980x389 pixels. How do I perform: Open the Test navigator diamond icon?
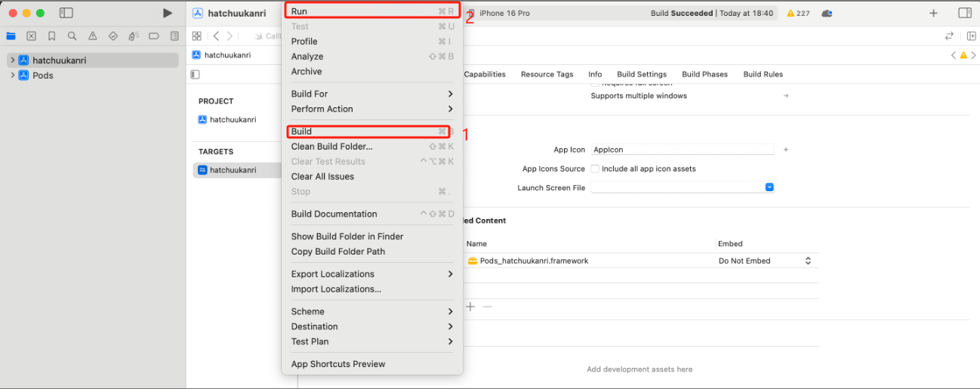113,36
